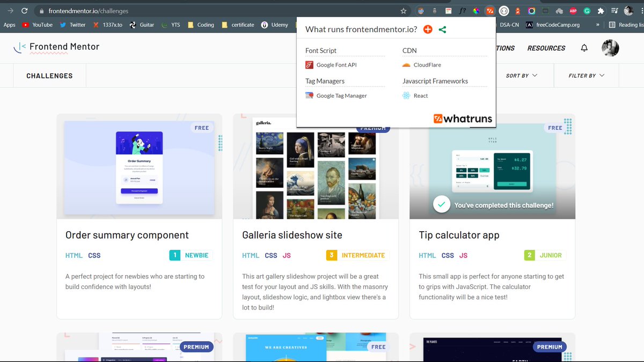The height and width of the screenshot is (362, 644).
Task: Click the orange plus icon in WhatRuns popup
Action: [428, 29]
